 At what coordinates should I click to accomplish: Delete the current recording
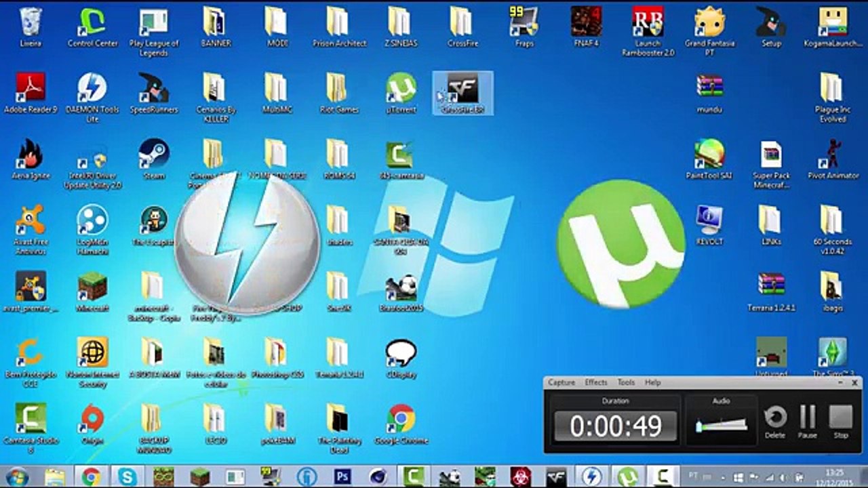point(775,421)
